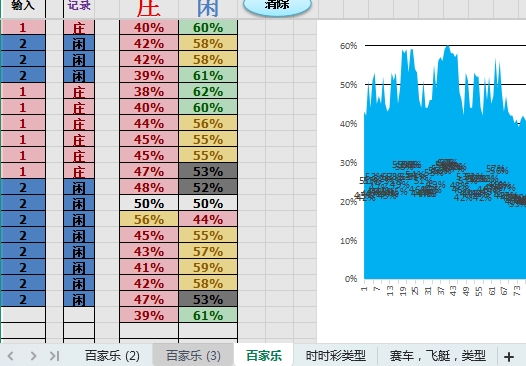
Task: Add a new sheet with plus icon
Action: coord(509,357)
